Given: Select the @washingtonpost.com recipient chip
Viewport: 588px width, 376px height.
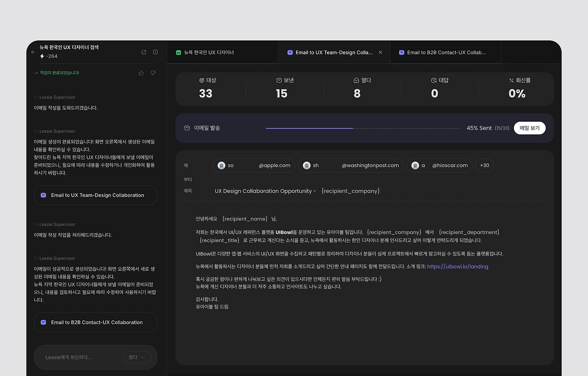Looking at the screenshot, I should (351, 165).
